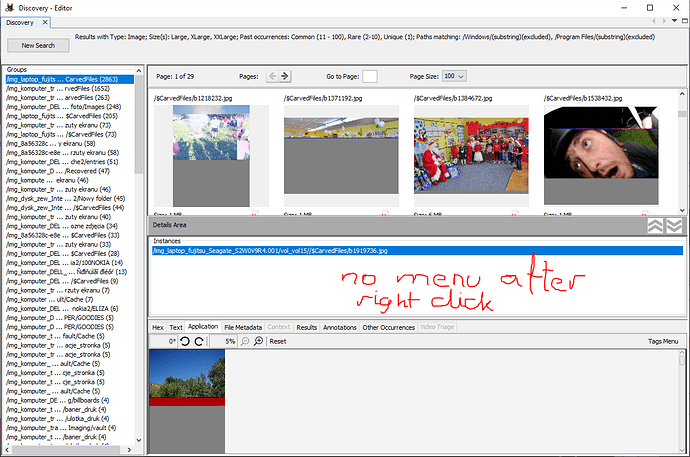This screenshot has height=457, width=690.
Task: Select group ia2/100NOKIA (14)
Action: (70, 263)
